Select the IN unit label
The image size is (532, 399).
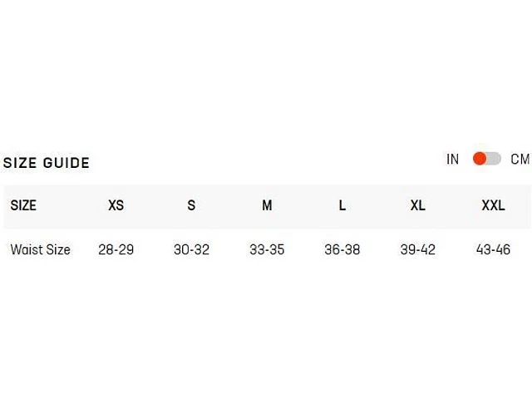[x=453, y=159]
